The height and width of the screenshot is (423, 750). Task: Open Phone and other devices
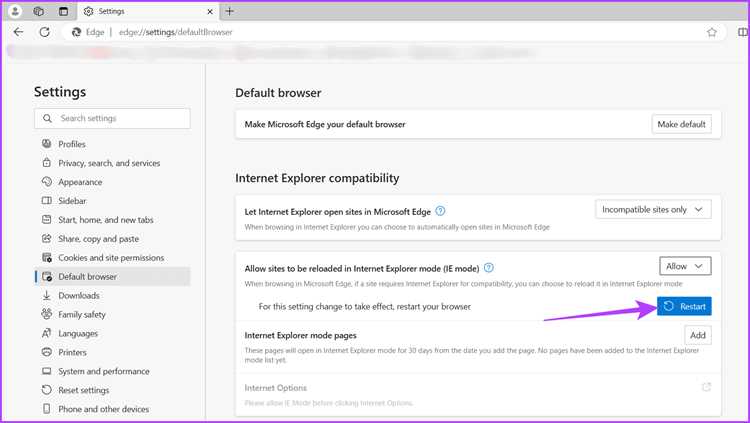pos(112,409)
